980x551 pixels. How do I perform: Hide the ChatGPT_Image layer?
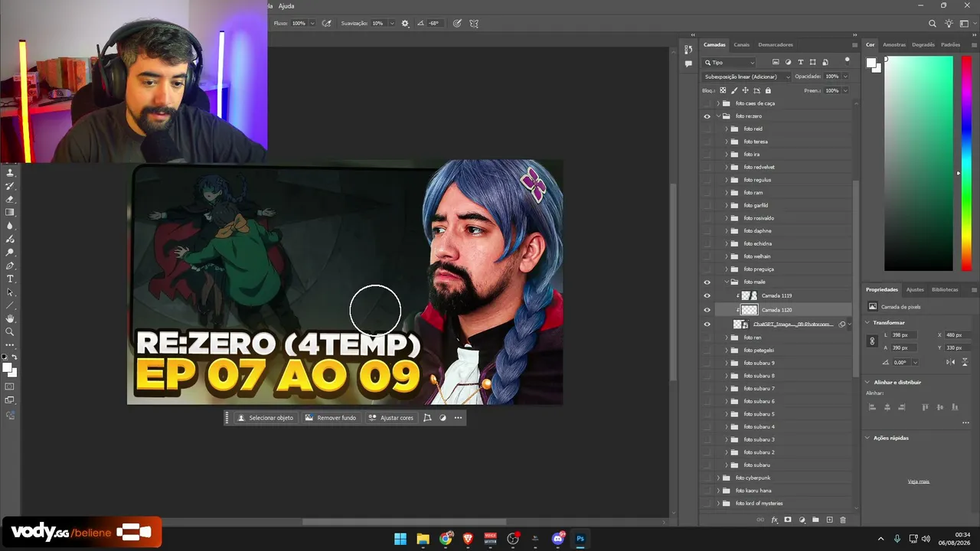click(707, 324)
